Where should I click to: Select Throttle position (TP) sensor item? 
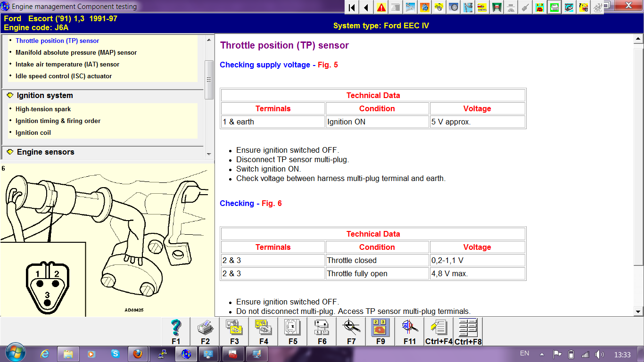(x=57, y=41)
